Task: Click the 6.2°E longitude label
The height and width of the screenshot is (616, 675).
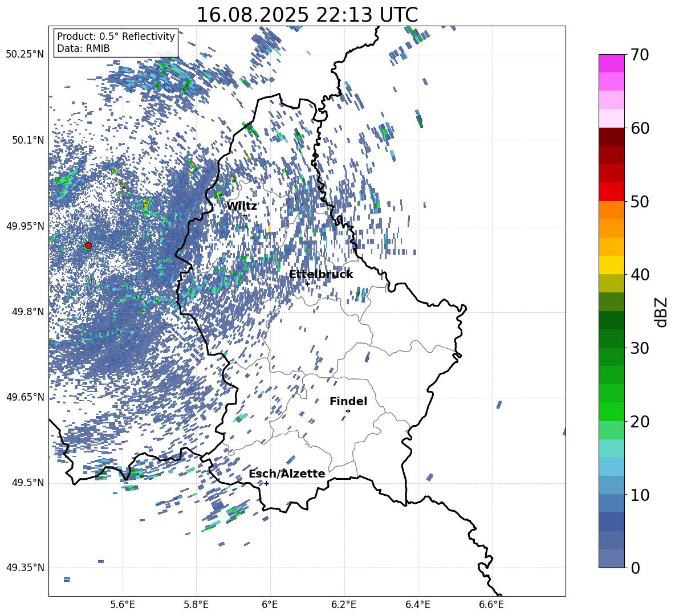Action: tap(344, 605)
